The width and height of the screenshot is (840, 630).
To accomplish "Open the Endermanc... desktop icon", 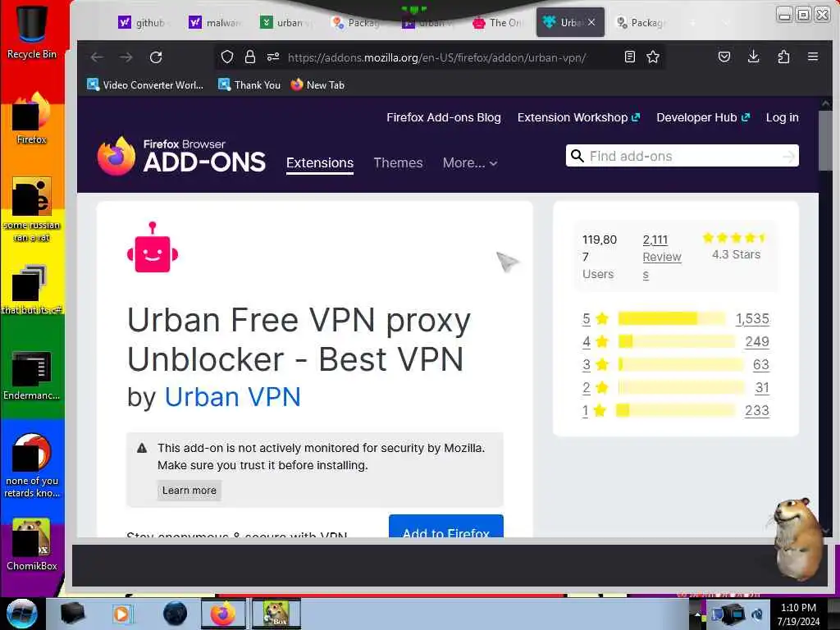I will (x=32, y=376).
